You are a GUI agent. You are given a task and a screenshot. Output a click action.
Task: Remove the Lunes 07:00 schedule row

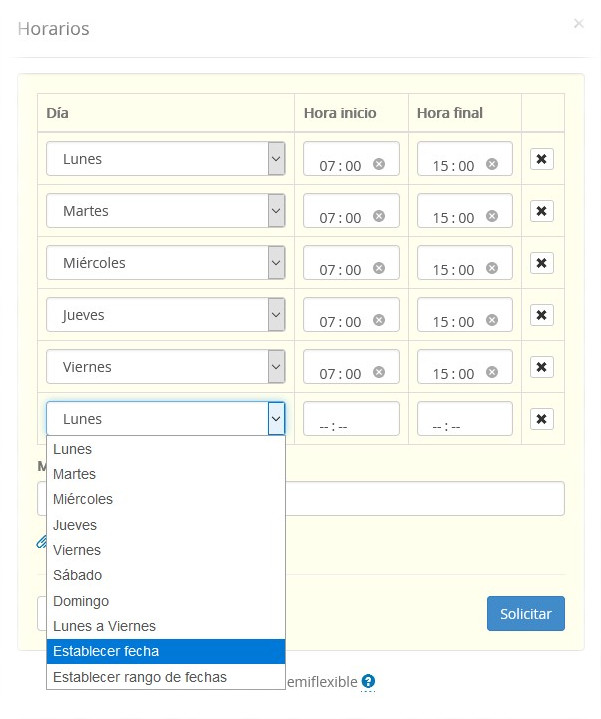[x=541, y=159]
